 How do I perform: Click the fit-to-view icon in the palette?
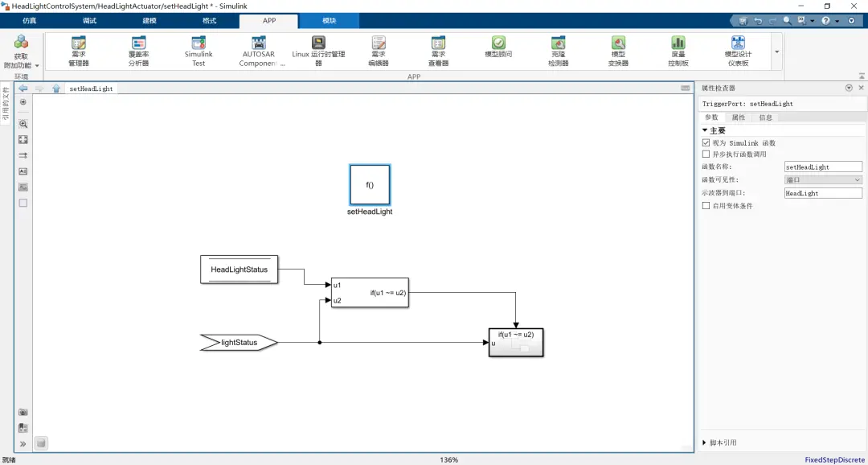pos(23,140)
